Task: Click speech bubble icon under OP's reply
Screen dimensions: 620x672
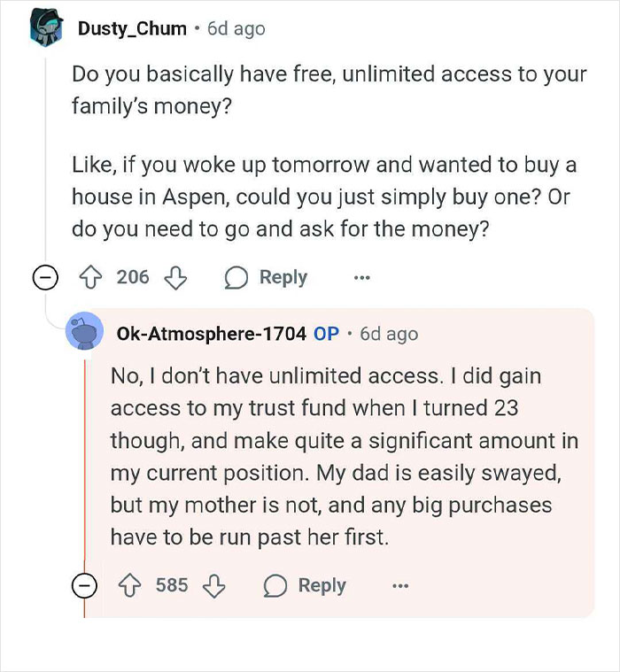Action: (x=275, y=585)
